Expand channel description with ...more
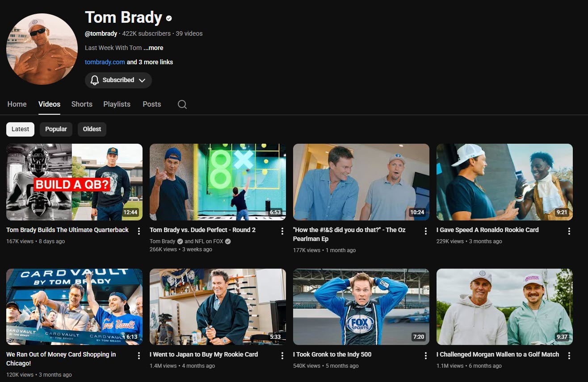This screenshot has width=588, height=382. (x=153, y=48)
